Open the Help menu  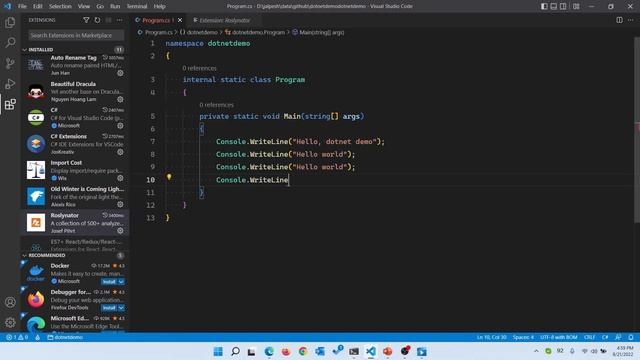(x=159, y=6)
